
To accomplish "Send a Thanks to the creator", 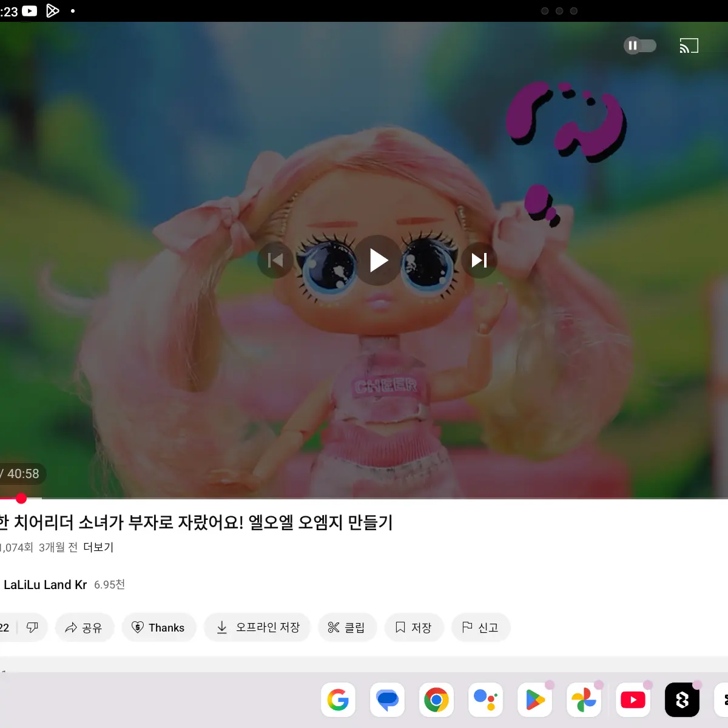I will pyautogui.click(x=159, y=627).
